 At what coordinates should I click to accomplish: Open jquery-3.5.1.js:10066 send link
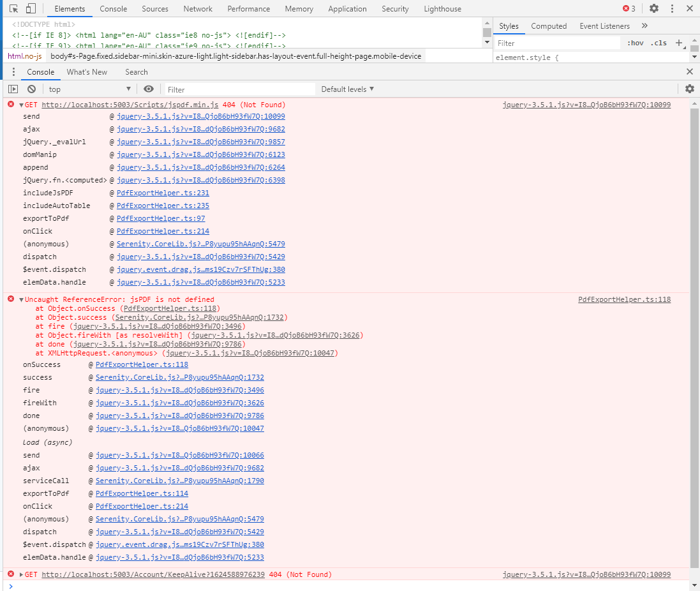[x=179, y=455]
